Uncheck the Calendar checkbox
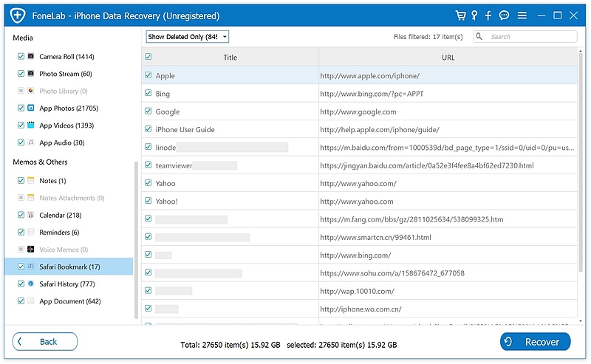This screenshot has height=364, width=591. (x=21, y=215)
